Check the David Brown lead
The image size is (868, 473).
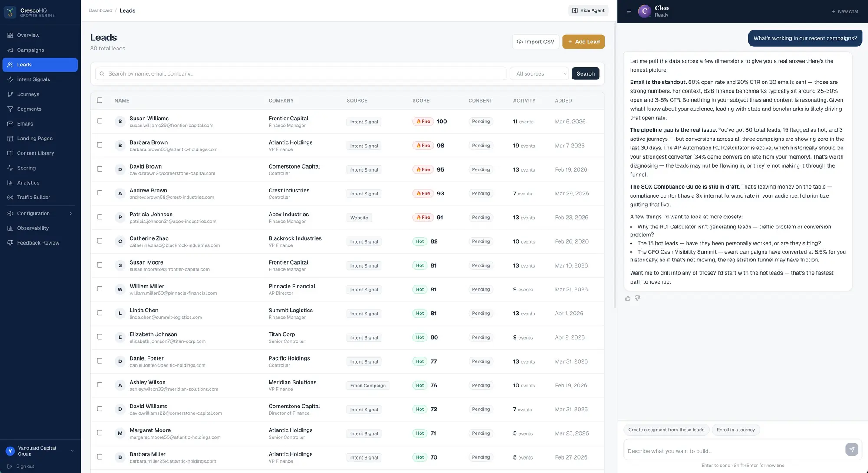pyautogui.click(x=99, y=169)
